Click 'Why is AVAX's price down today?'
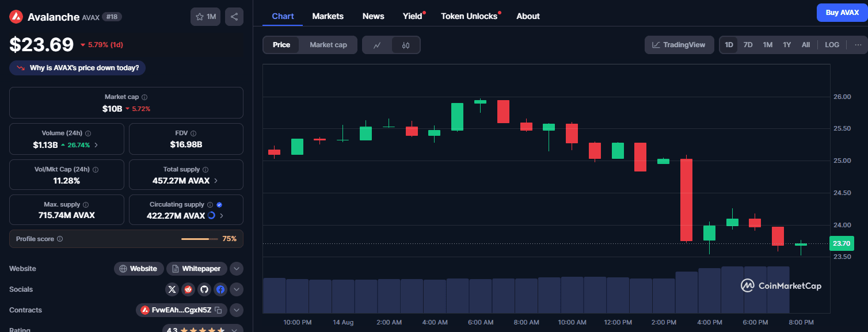868x332 pixels. pyautogui.click(x=78, y=68)
